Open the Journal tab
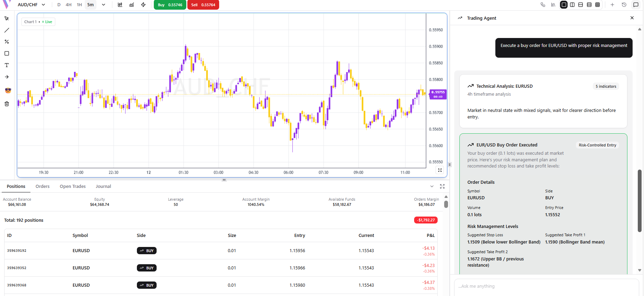The height and width of the screenshot is (296, 644). (x=103, y=187)
